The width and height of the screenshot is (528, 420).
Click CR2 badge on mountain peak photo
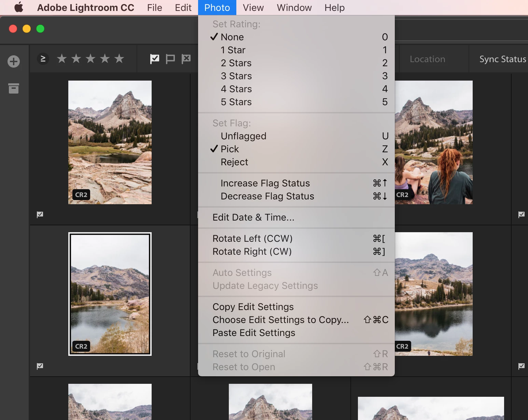[x=81, y=195]
